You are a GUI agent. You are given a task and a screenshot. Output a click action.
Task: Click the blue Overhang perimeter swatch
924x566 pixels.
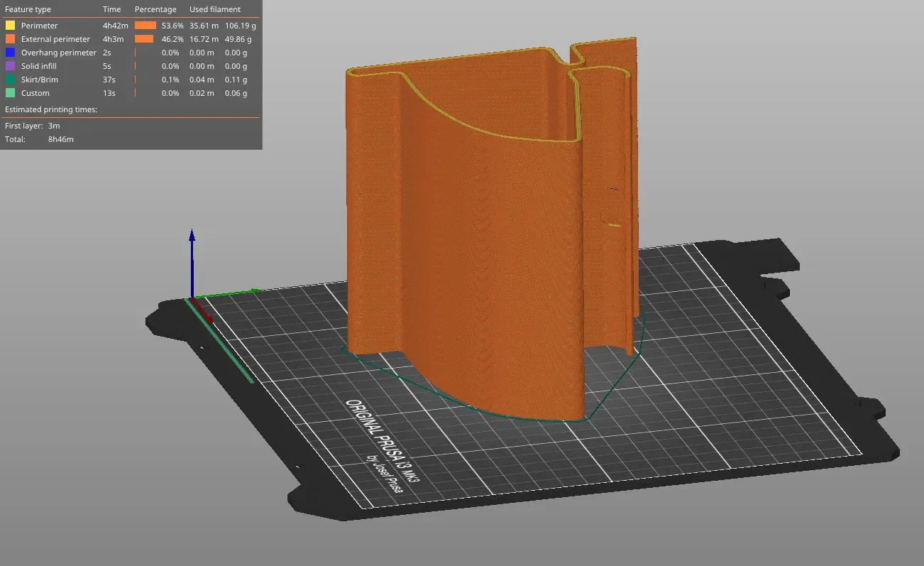point(10,53)
